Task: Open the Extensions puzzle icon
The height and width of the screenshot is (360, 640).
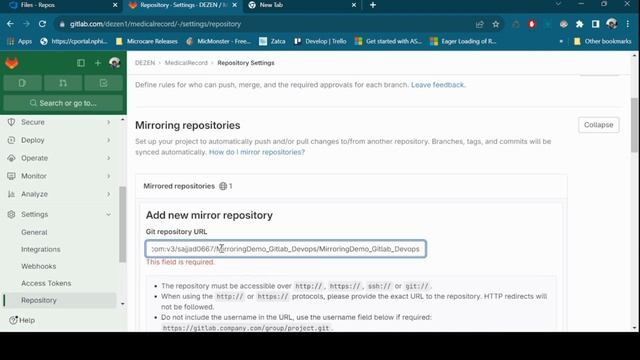Action: [x=580, y=24]
